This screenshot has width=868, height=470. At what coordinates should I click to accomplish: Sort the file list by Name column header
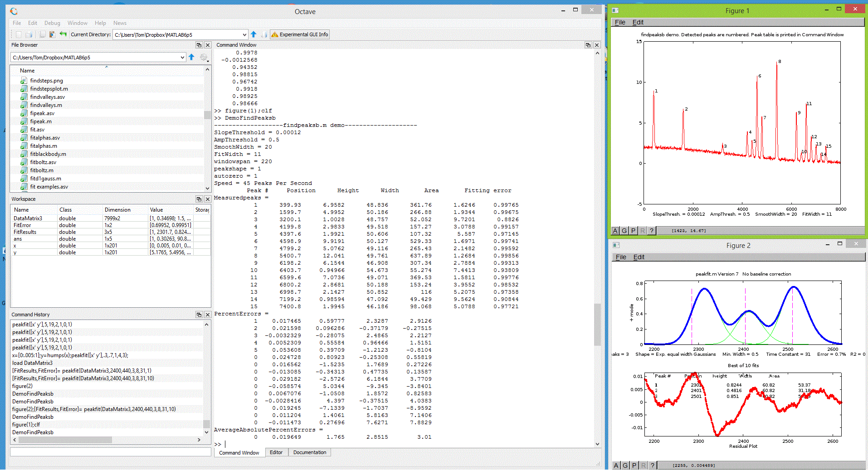click(x=27, y=71)
